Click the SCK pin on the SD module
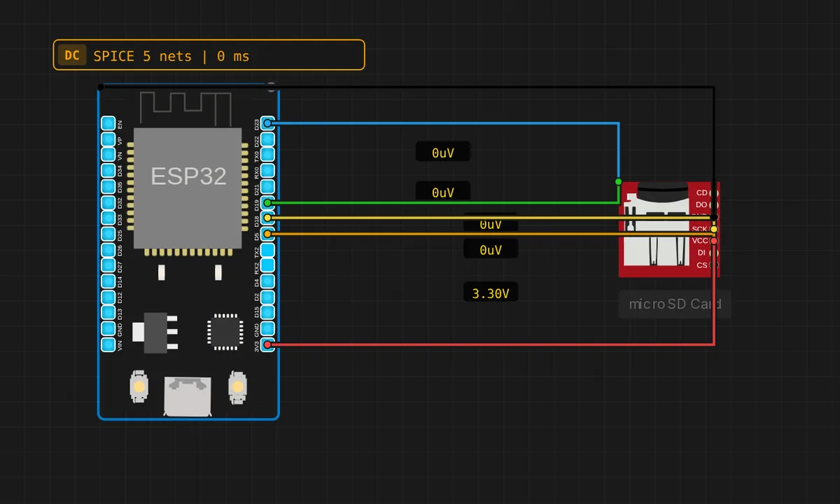This screenshot has width=840, height=504. tap(713, 229)
